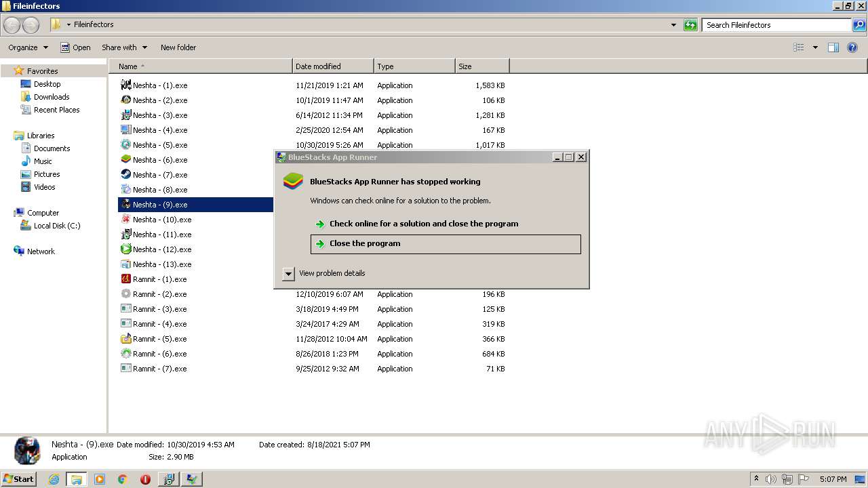Sort by the Type column header
The width and height of the screenshot is (868, 488).
[x=414, y=66]
